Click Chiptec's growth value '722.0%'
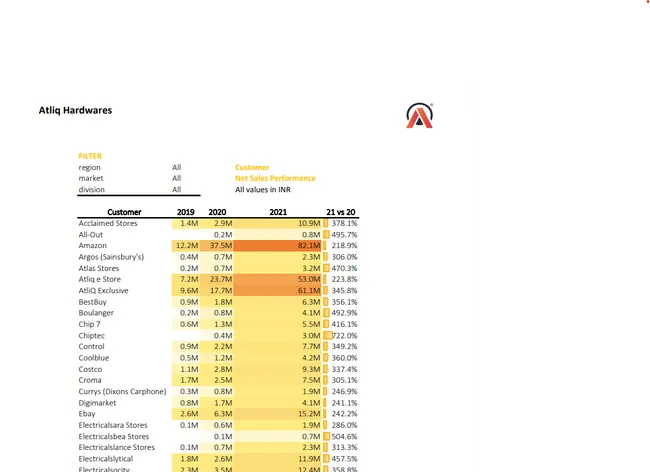 pyautogui.click(x=344, y=335)
